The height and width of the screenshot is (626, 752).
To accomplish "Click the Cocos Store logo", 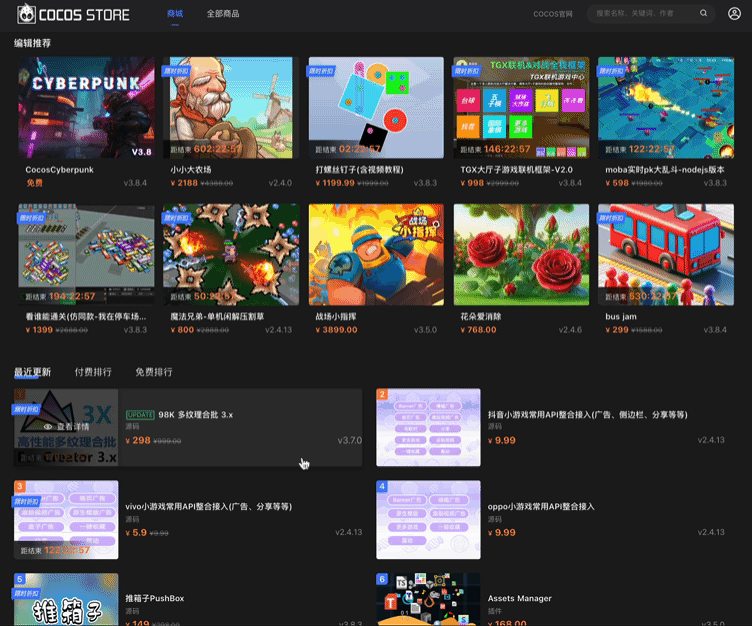I will coord(73,14).
